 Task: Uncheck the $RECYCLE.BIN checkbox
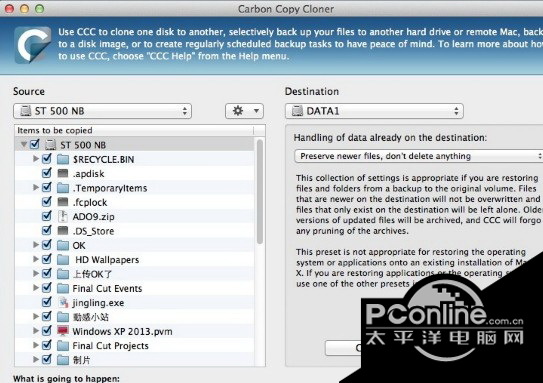(46, 159)
